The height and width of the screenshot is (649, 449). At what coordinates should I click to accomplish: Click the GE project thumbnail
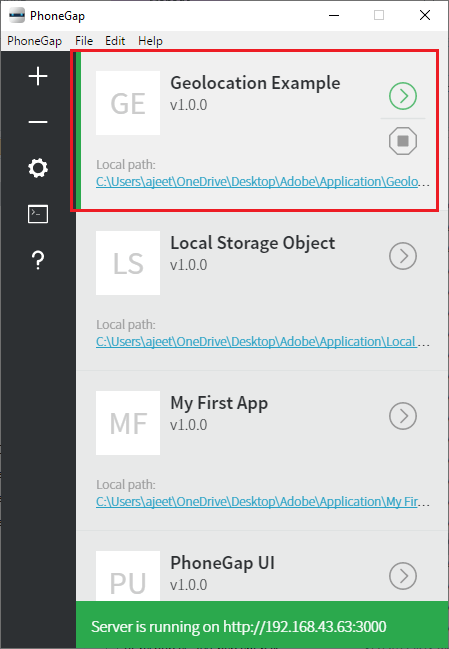(x=128, y=103)
